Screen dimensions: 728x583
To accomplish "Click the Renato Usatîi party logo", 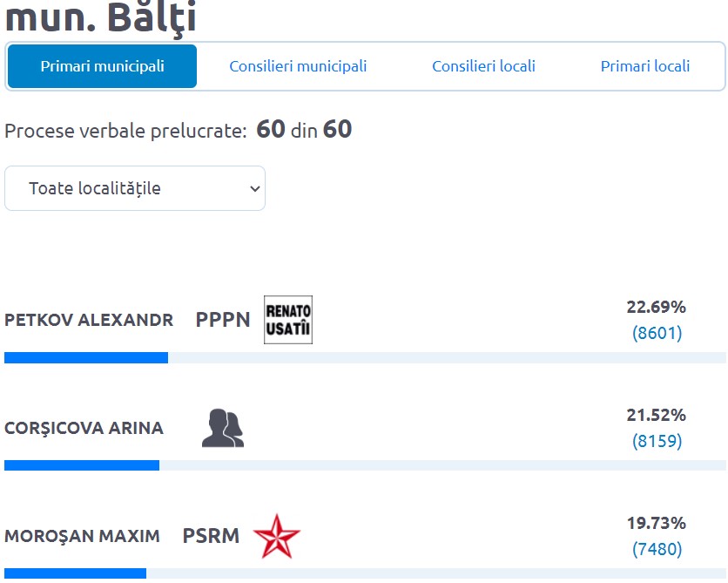I will (287, 320).
